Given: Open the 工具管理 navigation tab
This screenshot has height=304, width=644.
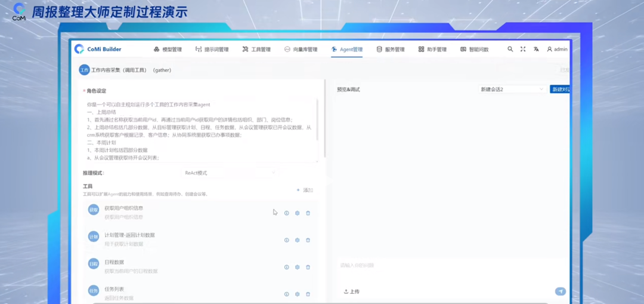Looking at the screenshot, I should tap(256, 50).
